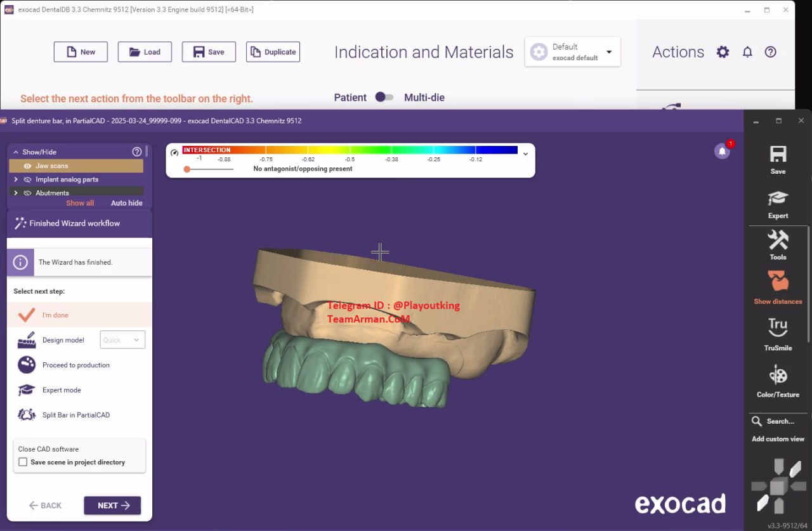
Task: Open Color/Texture in right toolbar
Action: click(x=778, y=381)
